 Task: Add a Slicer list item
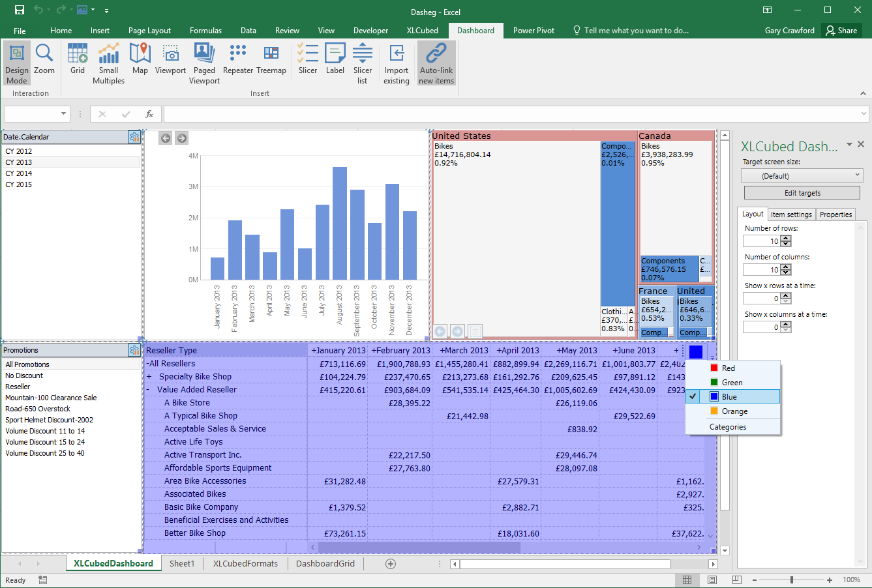click(x=362, y=64)
